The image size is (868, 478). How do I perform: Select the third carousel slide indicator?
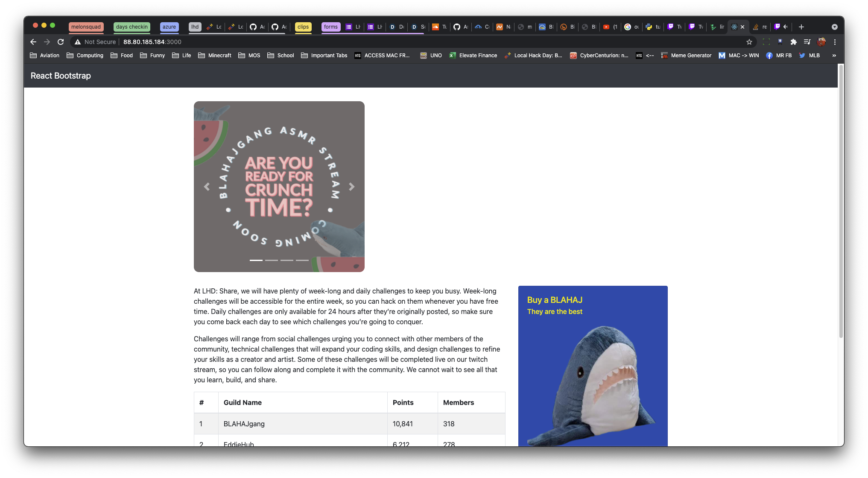(287, 260)
